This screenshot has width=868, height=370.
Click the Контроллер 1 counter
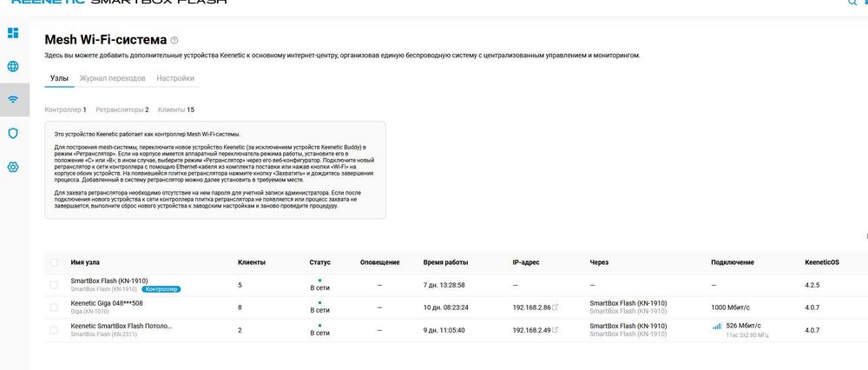65,109
